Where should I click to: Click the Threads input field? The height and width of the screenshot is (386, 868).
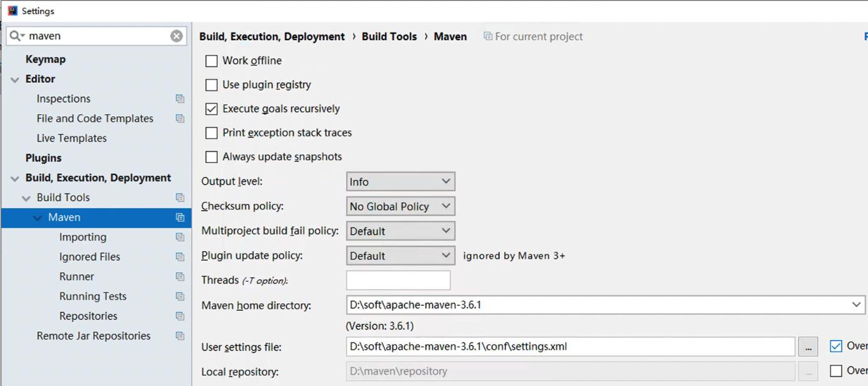(398, 280)
